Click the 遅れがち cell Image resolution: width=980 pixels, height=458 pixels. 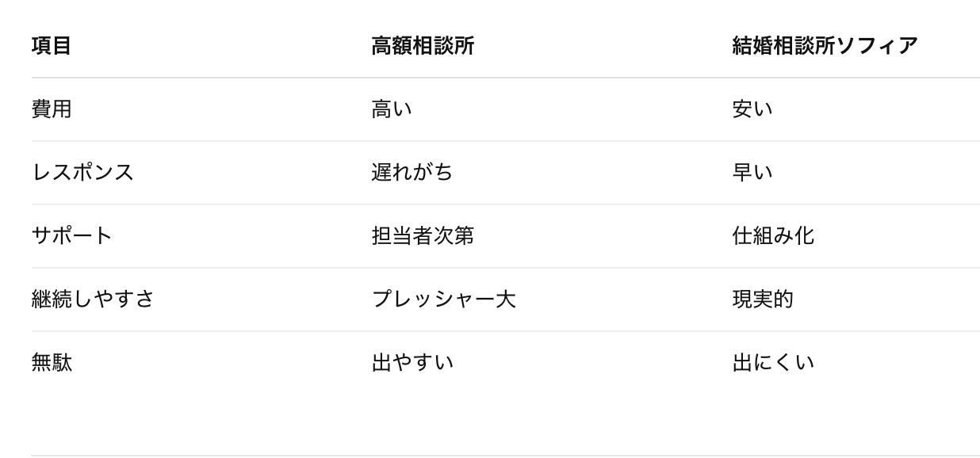(412, 173)
